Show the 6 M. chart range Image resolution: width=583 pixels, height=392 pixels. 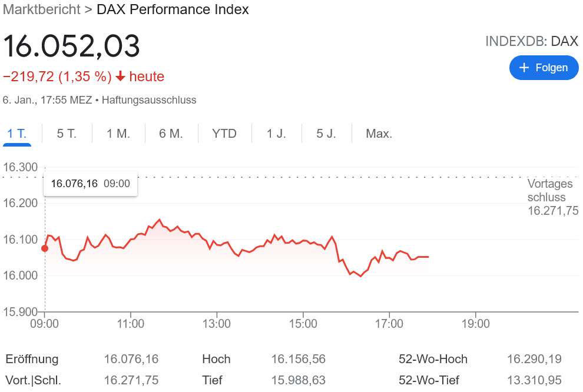[x=171, y=134]
